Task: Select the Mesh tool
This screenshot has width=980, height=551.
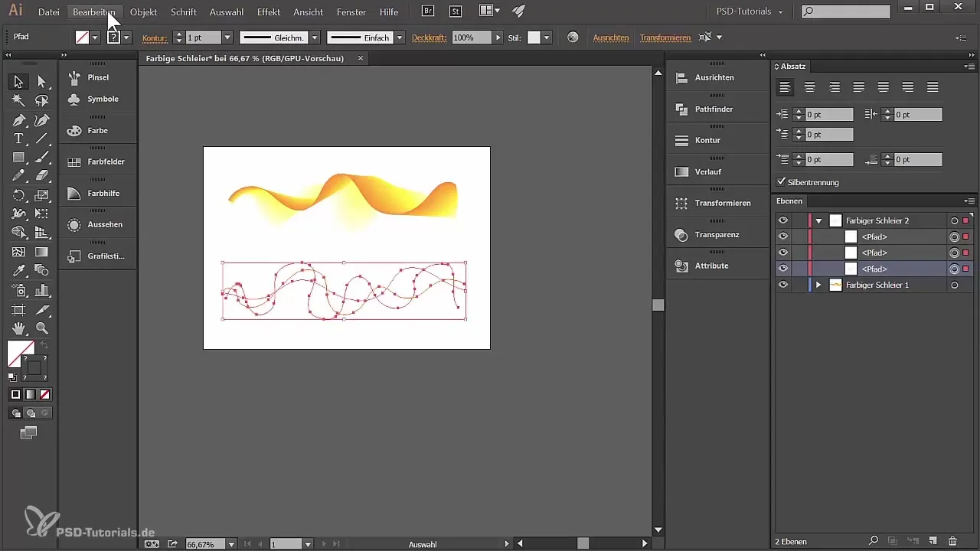Action: pyautogui.click(x=18, y=252)
